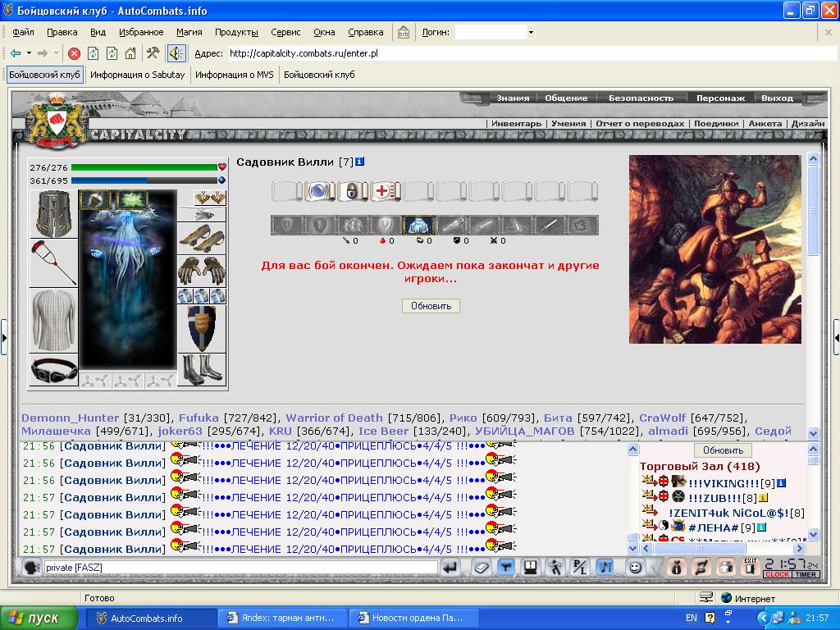Open the Поединки page

point(715,123)
